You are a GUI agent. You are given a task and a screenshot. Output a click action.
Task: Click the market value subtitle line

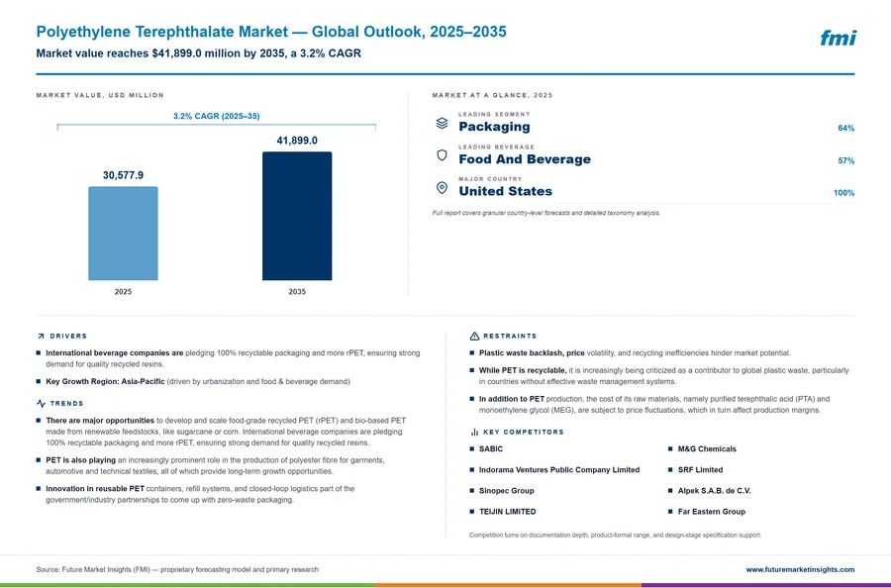(198, 53)
